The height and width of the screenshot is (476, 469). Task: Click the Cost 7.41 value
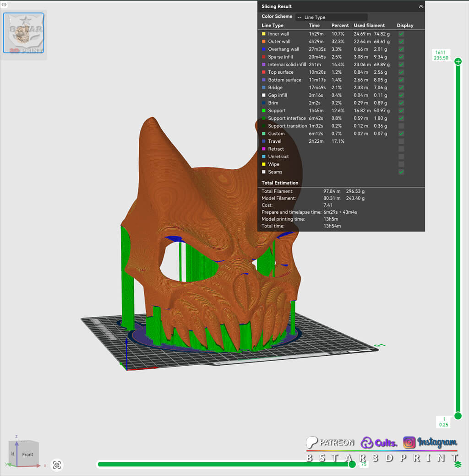[x=328, y=205]
